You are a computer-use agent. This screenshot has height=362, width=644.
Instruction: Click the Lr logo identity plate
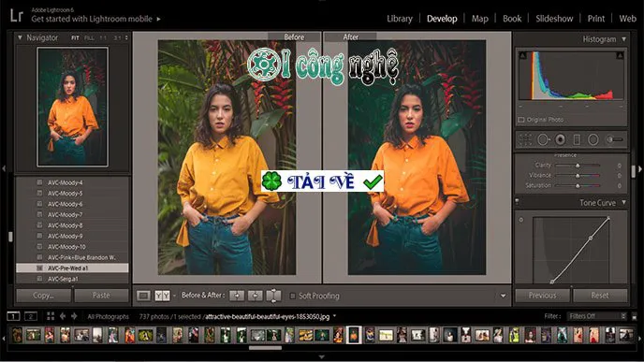[17, 16]
